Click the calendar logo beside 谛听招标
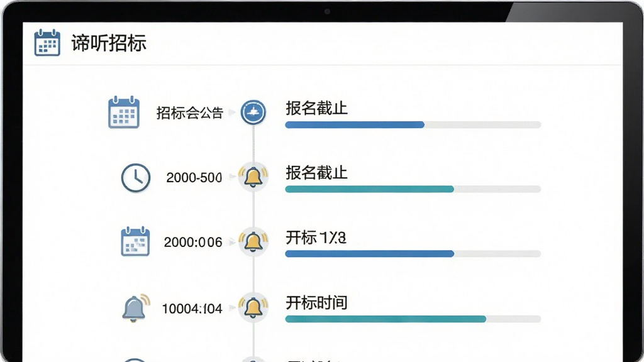The image size is (644, 362). (47, 42)
